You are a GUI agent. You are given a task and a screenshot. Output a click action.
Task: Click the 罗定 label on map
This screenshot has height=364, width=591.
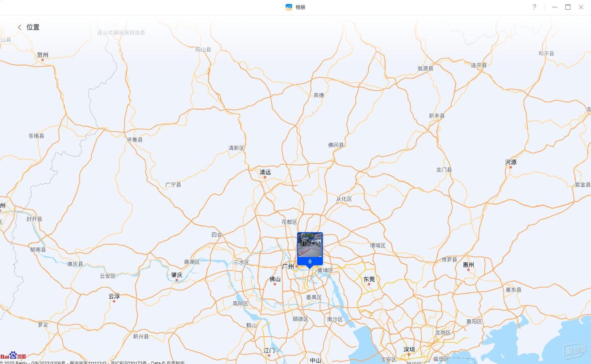click(43, 325)
